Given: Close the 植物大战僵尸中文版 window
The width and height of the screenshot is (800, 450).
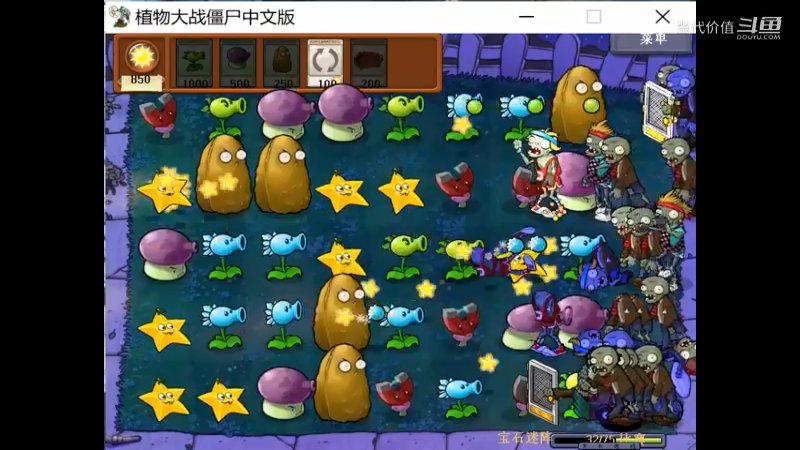Looking at the screenshot, I should [662, 17].
